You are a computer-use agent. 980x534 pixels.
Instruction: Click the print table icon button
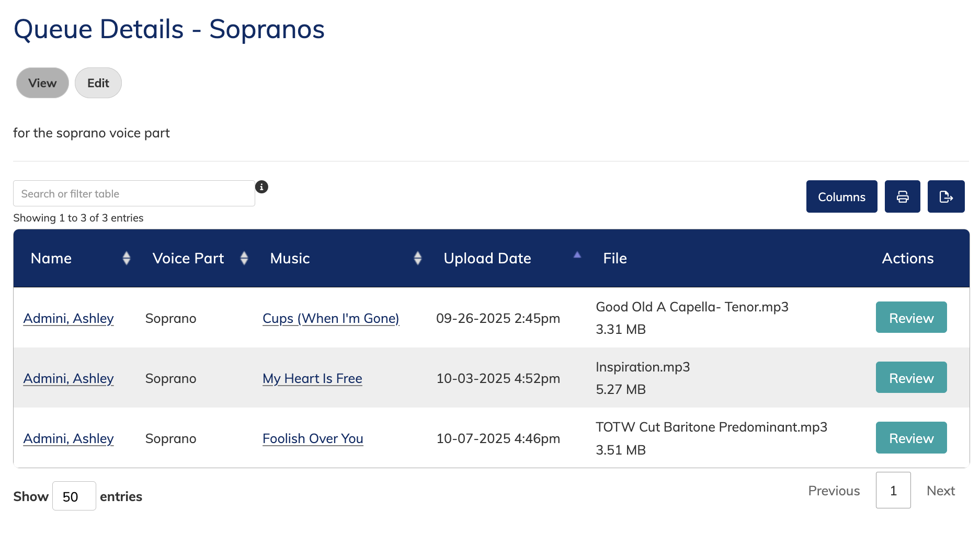(x=902, y=196)
